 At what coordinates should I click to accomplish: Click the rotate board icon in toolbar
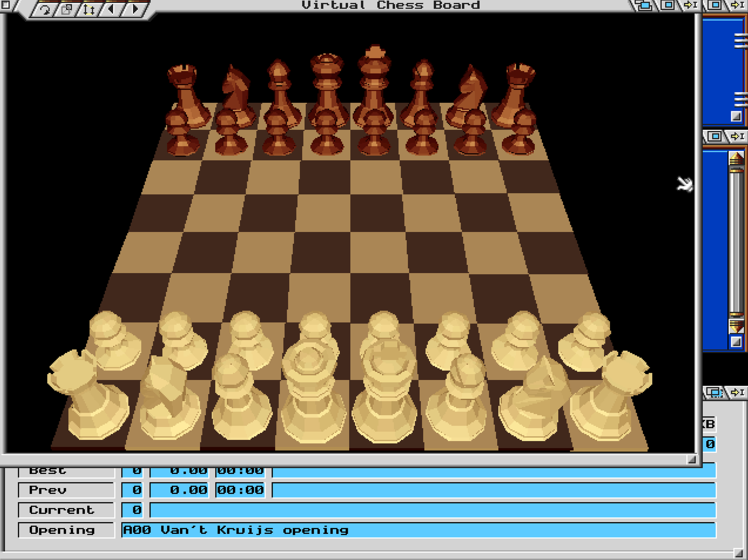pos(44,9)
